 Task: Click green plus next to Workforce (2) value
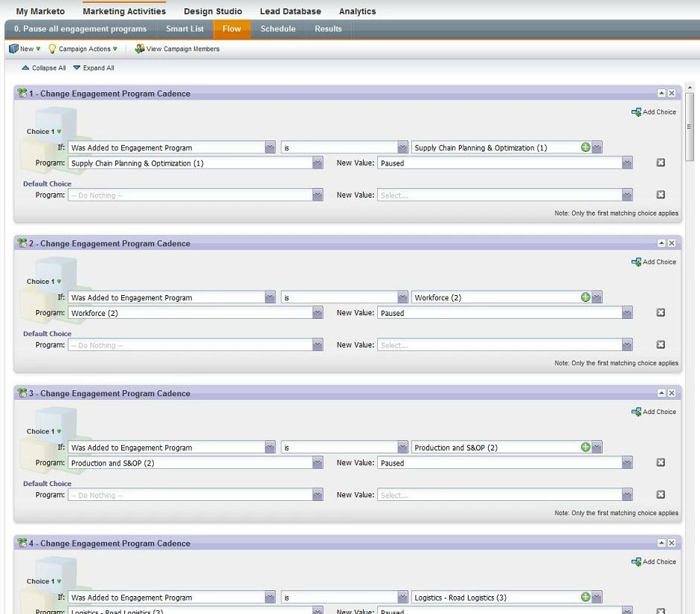585,297
